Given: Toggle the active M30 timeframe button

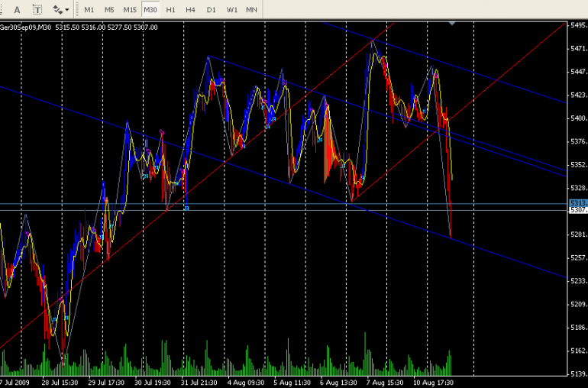Looking at the screenshot, I should [x=150, y=10].
